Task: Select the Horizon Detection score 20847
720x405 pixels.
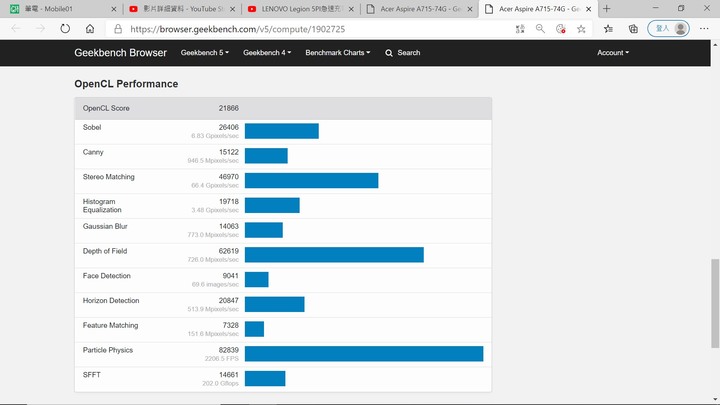Action: pyautogui.click(x=229, y=301)
